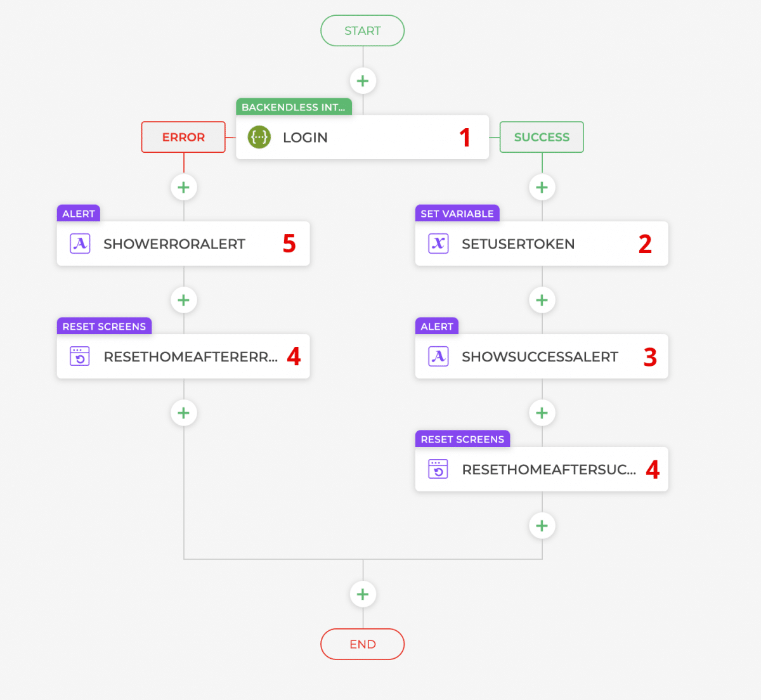Select the RESETHOMEAFTERERR reset screens icon

[x=80, y=356]
